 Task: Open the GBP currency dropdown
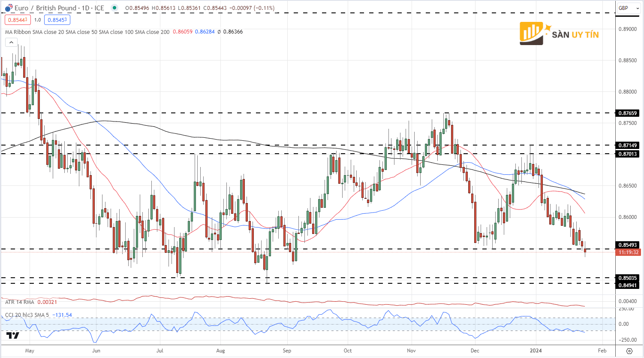coord(629,8)
